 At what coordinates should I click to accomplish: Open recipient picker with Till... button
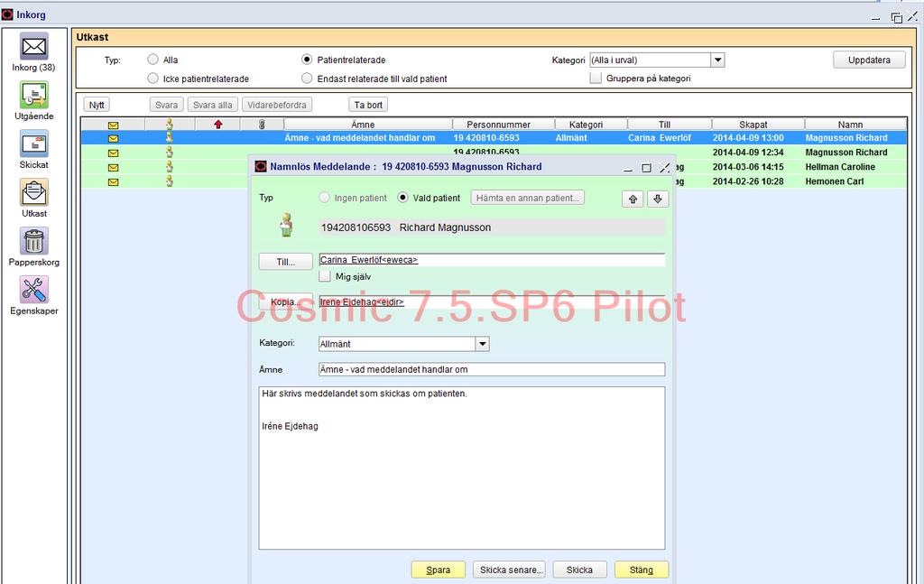click(x=286, y=262)
